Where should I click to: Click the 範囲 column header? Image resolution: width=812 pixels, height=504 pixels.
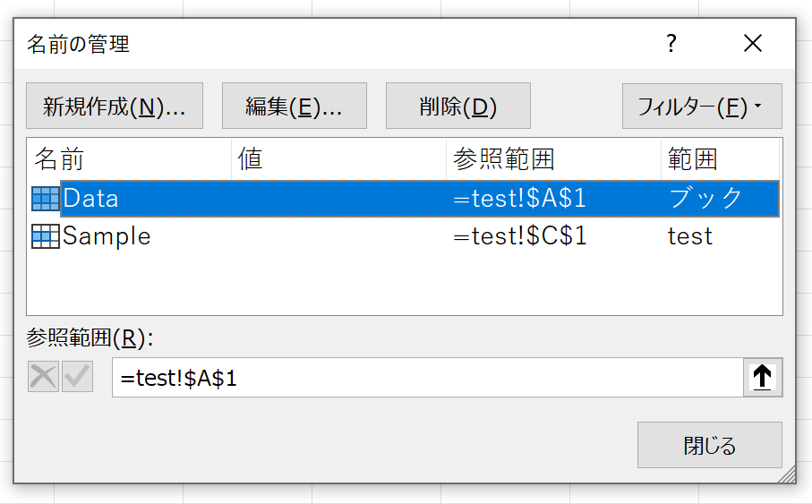(721, 158)
